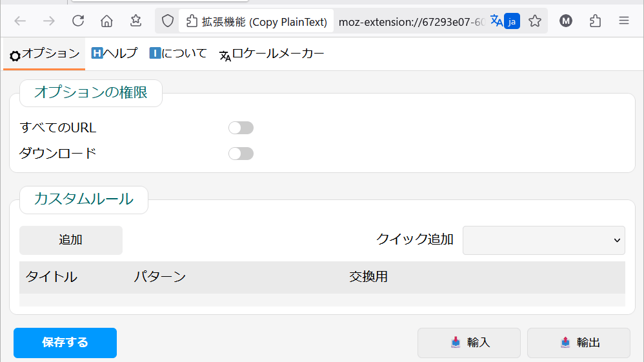Open the extensions puzzle icon
The width and height of the screenshot is (644, 362).
[595, 21]
